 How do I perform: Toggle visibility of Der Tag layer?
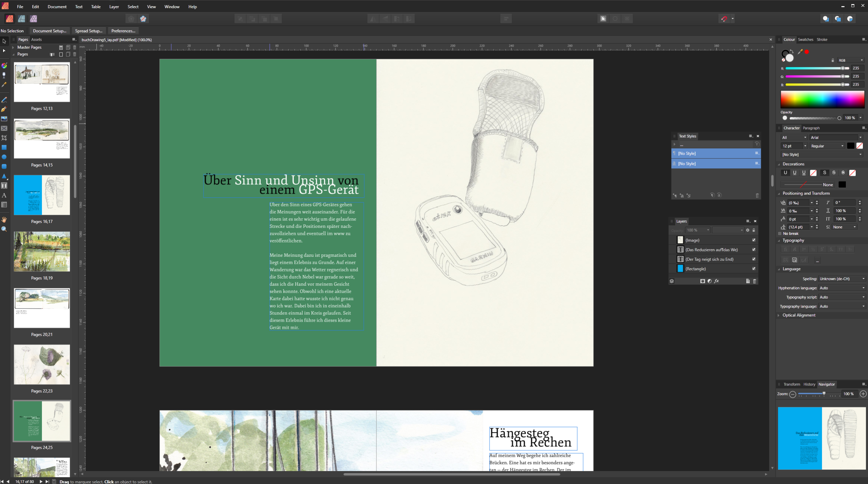(753, 259)
